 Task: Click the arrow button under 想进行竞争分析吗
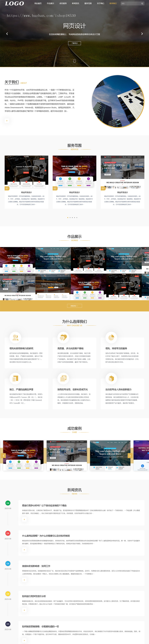pyautogui.click(x=24, y=520)
